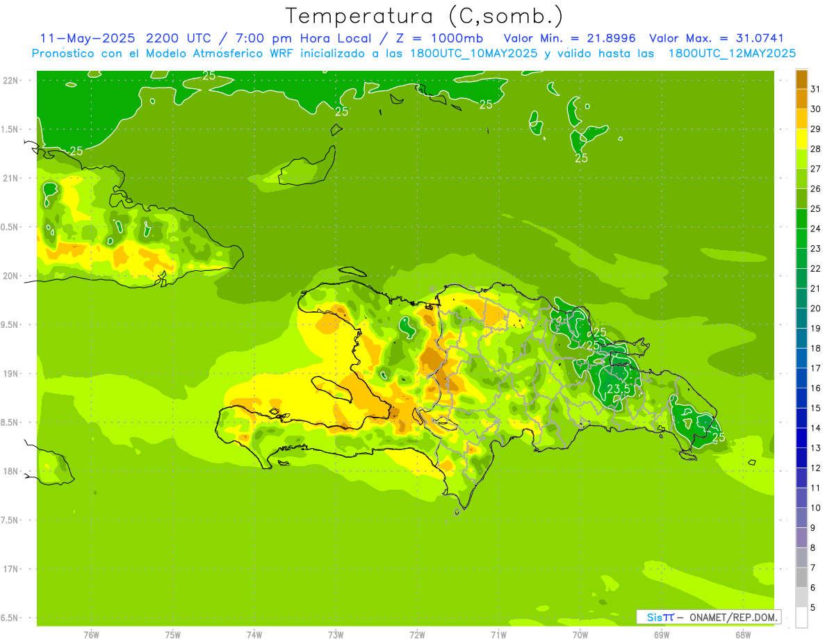Screen dimensions: 834x644
Task: Click the colorbar swatch between 27 and 28
Action: 801,158
